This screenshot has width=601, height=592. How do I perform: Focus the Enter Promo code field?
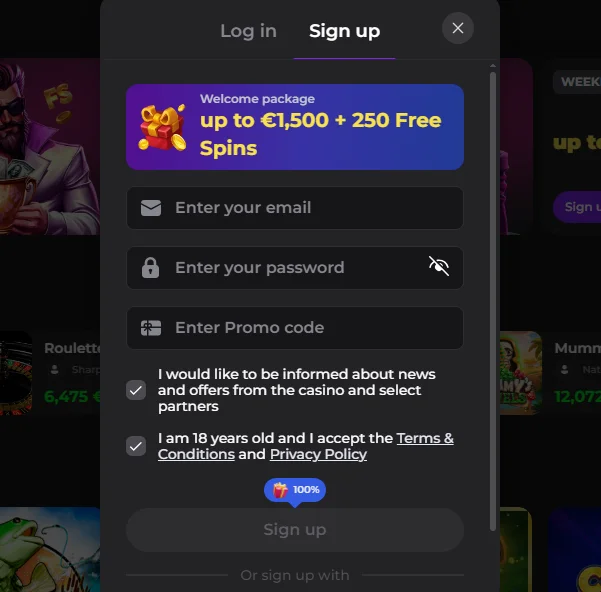pos(295,328)
